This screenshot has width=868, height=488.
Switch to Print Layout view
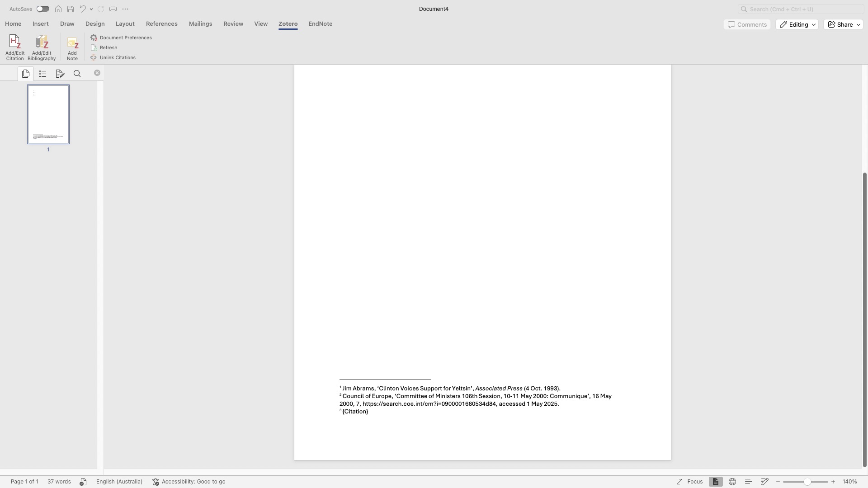click(715, 482)
